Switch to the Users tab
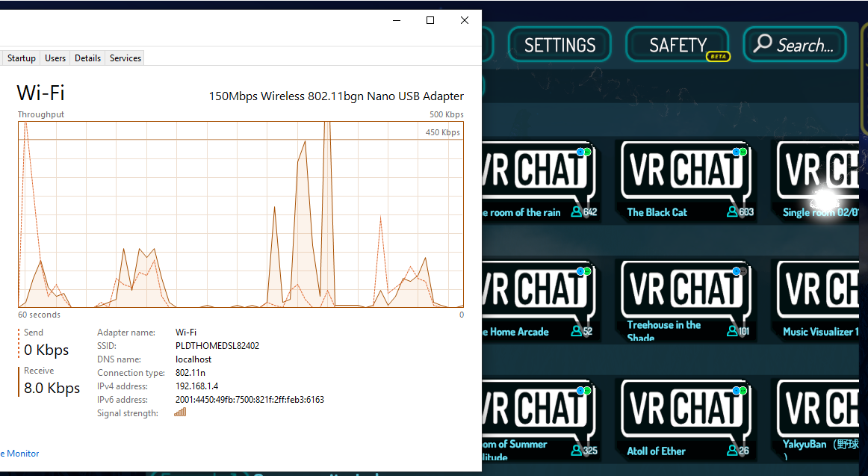This screenshot has width=868, height=476. point(55,58)
